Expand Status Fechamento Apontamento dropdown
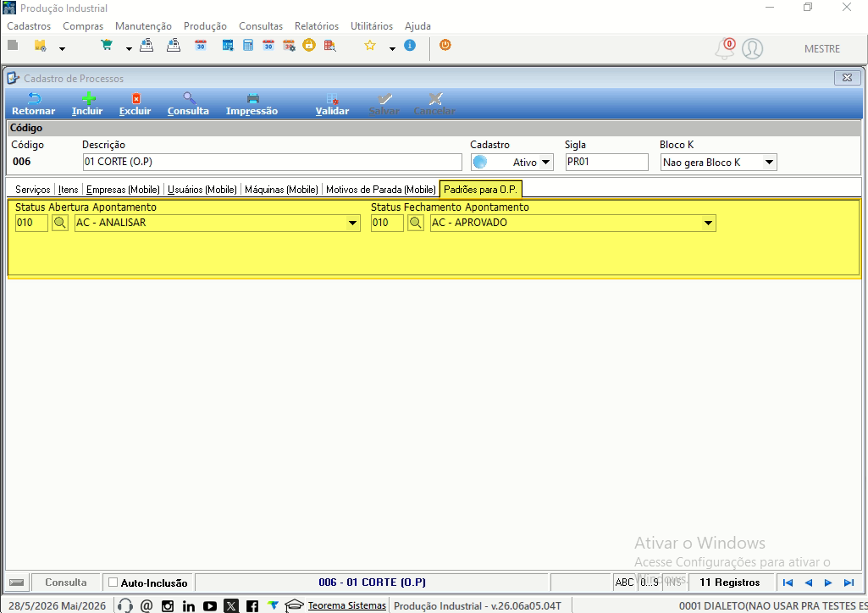The image size is (868, 613). pyautogui.click(x=707, y=223)
